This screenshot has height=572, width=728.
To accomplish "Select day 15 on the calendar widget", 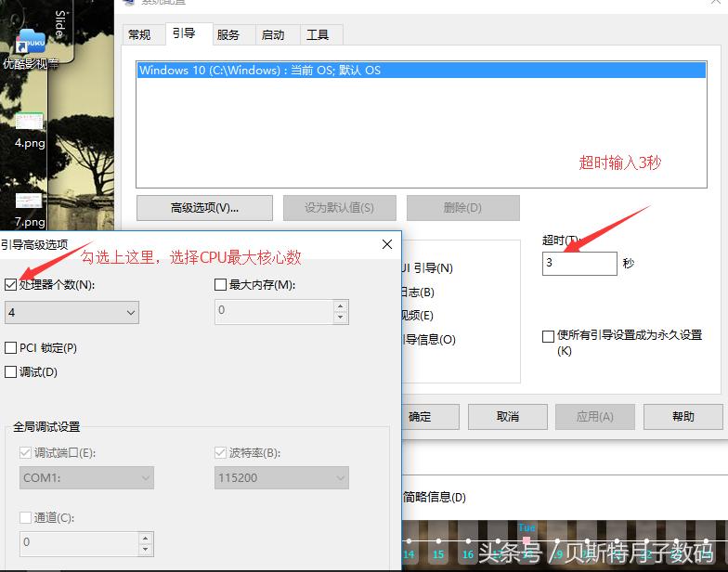I will pyautogui.click(x=438, y=553).
